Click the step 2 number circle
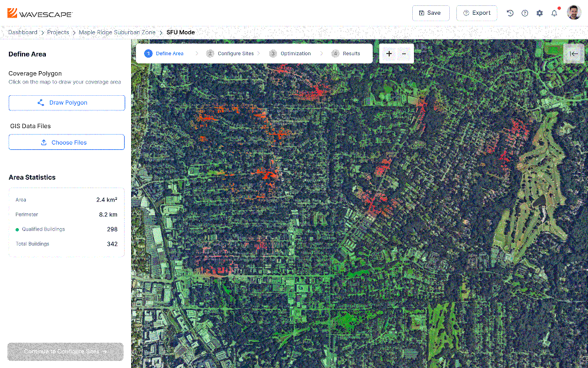Screen dimensions: 588x368 (x=210, y=53)
